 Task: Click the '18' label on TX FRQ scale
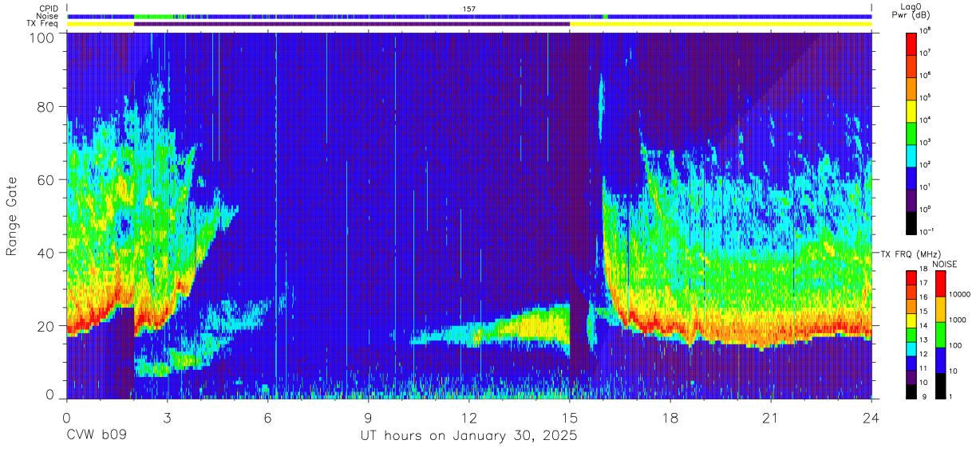924,269
